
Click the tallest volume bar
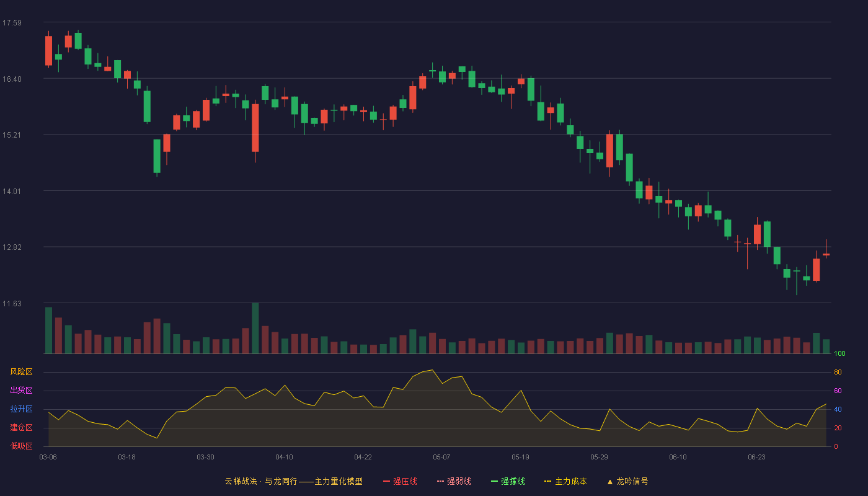255,328
